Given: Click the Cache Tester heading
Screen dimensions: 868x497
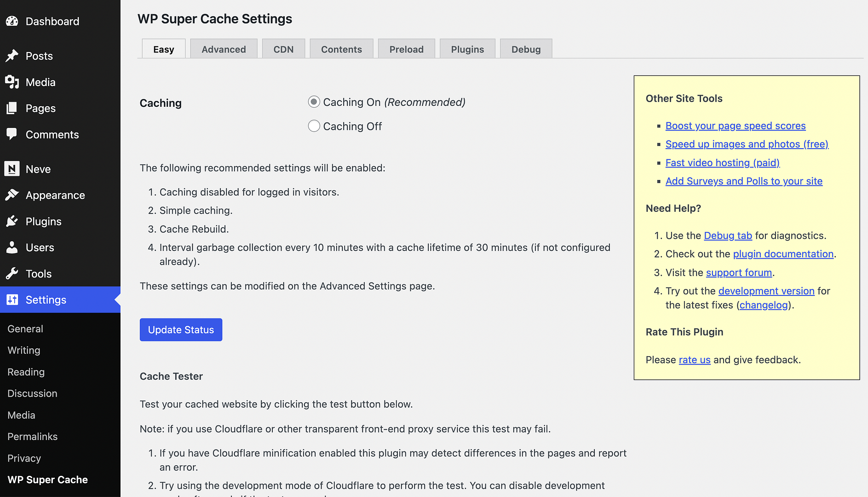Looking at the screenshot, I should (171, 376).
